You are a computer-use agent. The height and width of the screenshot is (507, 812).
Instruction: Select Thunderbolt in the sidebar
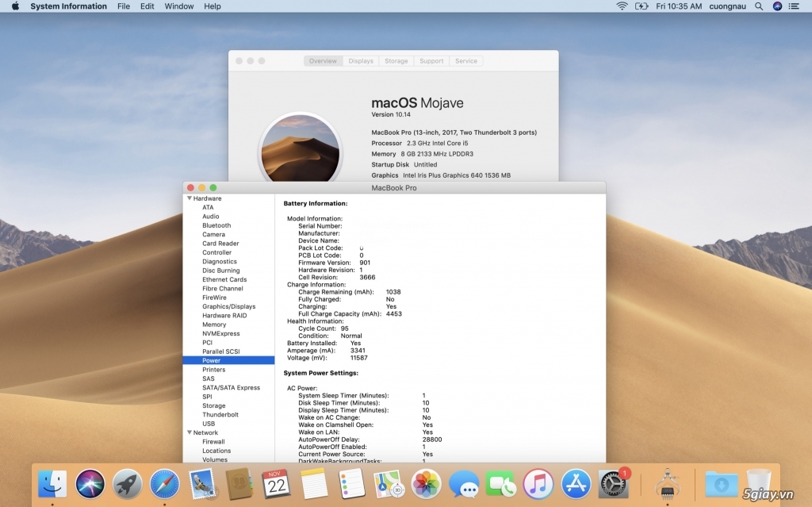(220, 415)
